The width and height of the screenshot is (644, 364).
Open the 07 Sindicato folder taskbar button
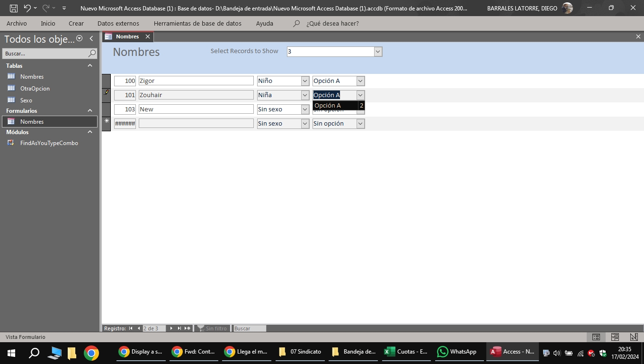click(x=301, y=352)
